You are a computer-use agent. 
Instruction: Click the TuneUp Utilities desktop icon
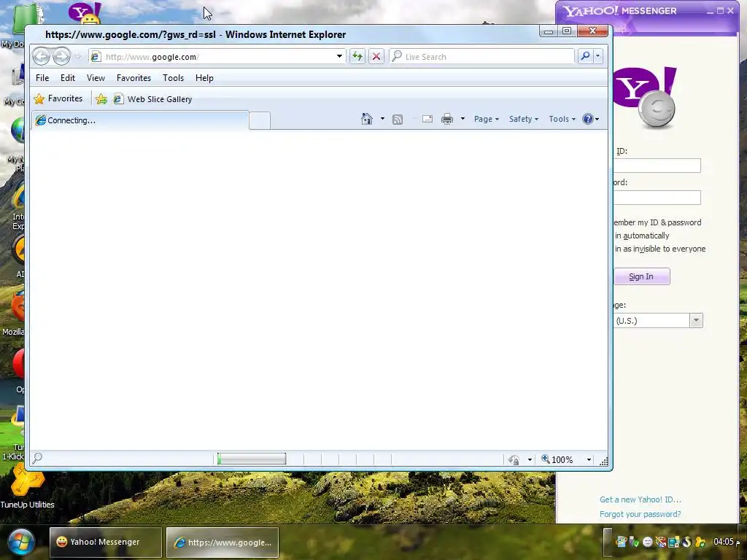point(27,486)
